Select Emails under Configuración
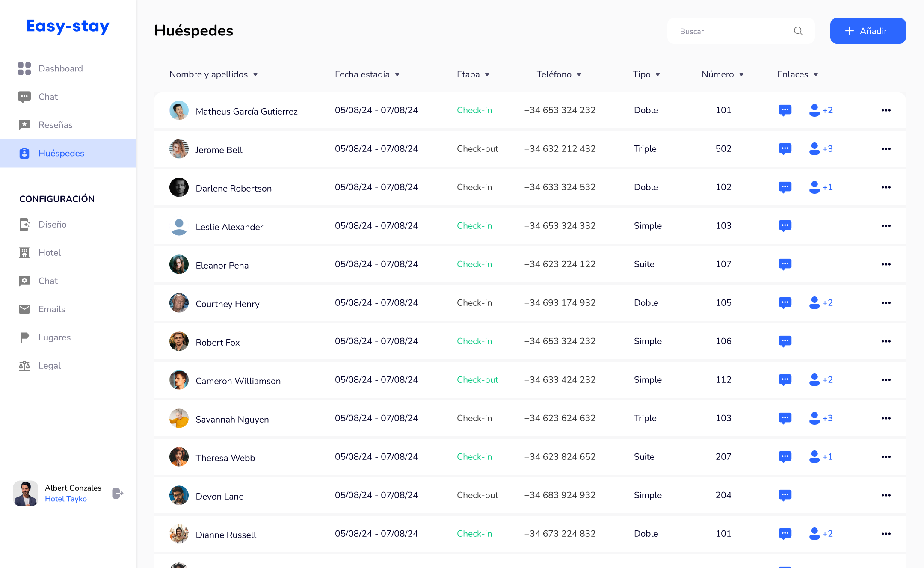924x568 pixels. click(x=52, y=309)
